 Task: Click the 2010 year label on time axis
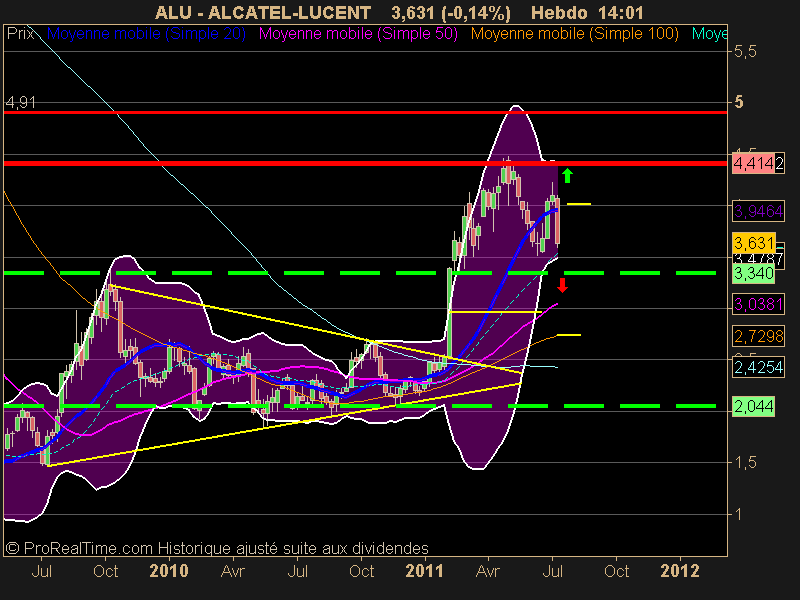(169, 571)
